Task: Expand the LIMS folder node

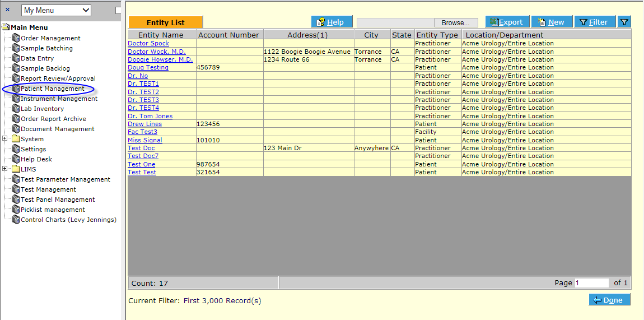Action: [x=5, y=169]
